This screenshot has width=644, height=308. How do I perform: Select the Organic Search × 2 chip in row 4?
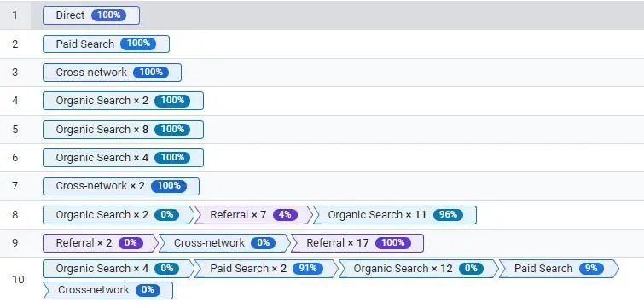tap(123, 101)
